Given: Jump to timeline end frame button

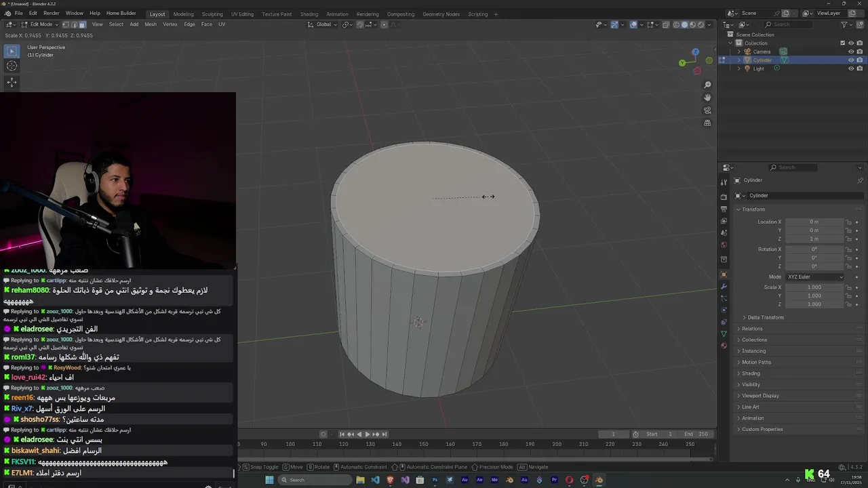Looking at the screenshot, I should (384, 434).
